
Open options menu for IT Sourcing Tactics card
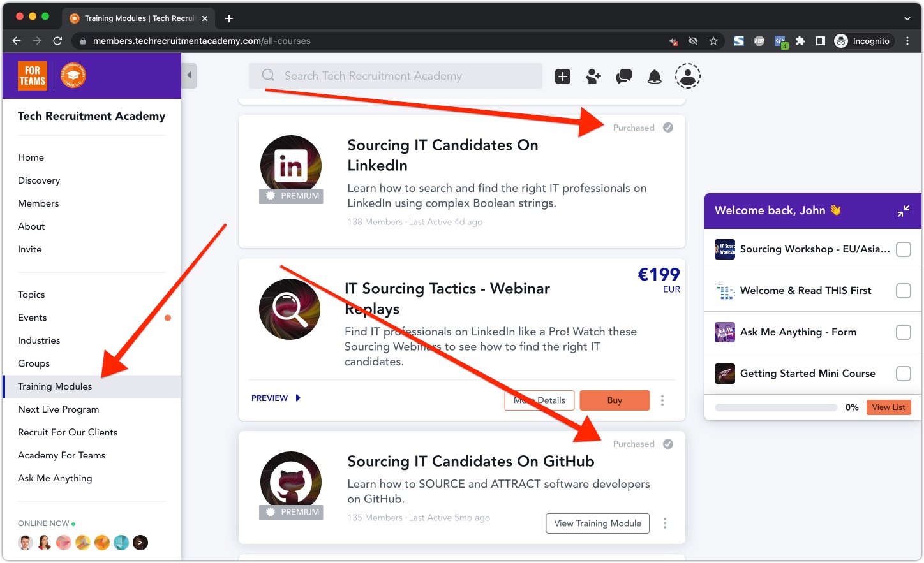[x=662, y=400]
